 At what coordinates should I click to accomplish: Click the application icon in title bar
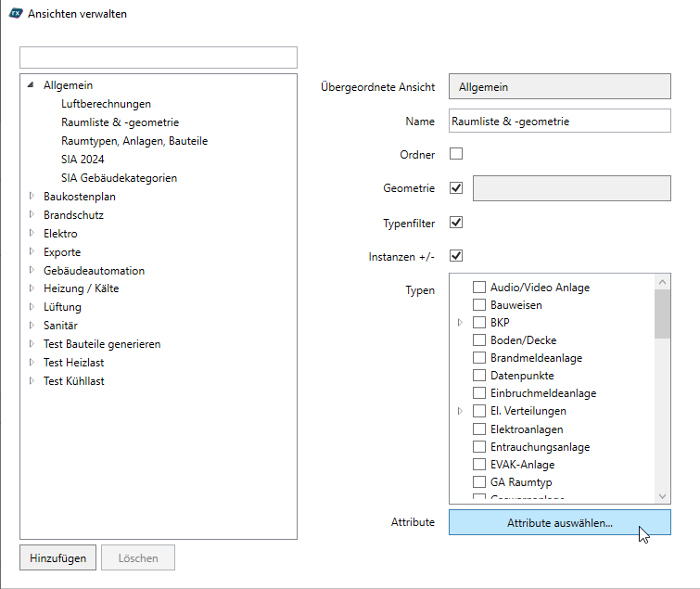coord(15,14)
